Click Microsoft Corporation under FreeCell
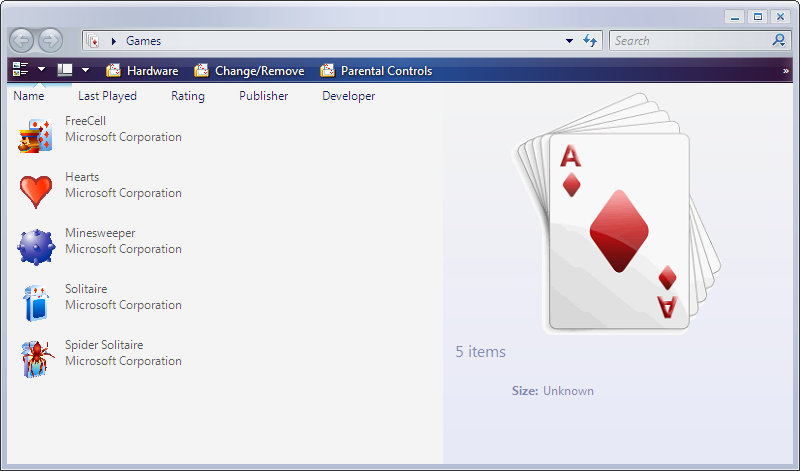 123,137
